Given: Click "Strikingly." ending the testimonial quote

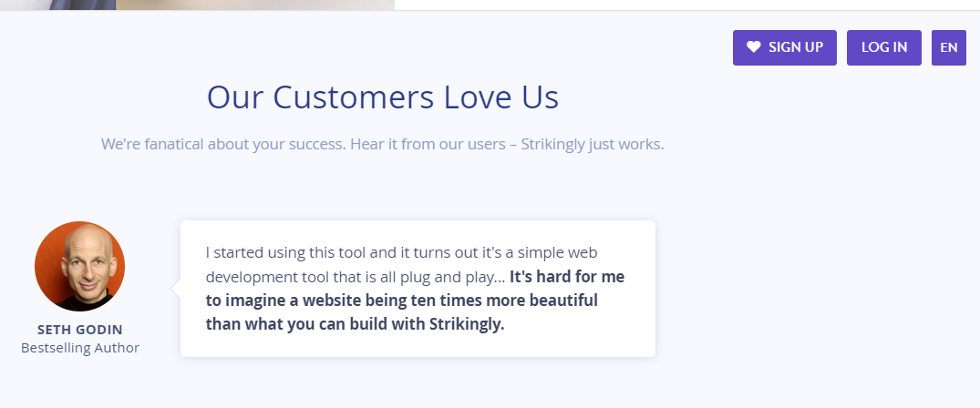Looking at the screenshot, I should [x=467, y=324].
